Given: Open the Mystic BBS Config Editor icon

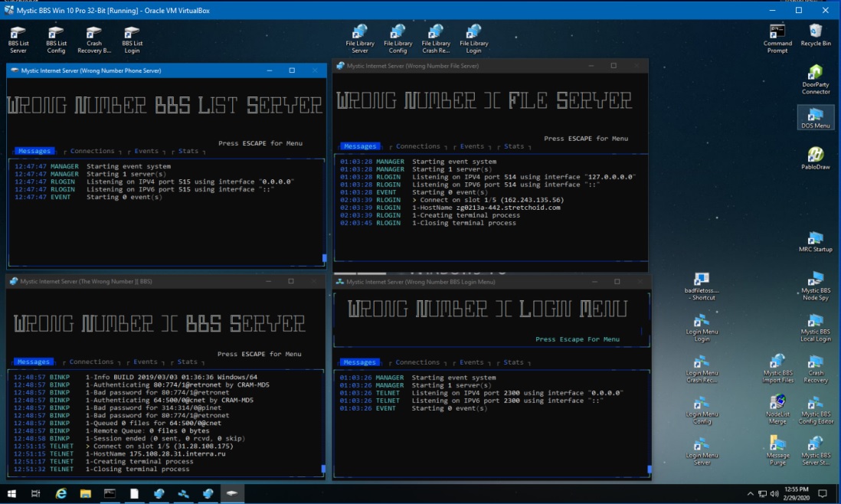Looking at the screenshot, I should [x=815, y=411].
